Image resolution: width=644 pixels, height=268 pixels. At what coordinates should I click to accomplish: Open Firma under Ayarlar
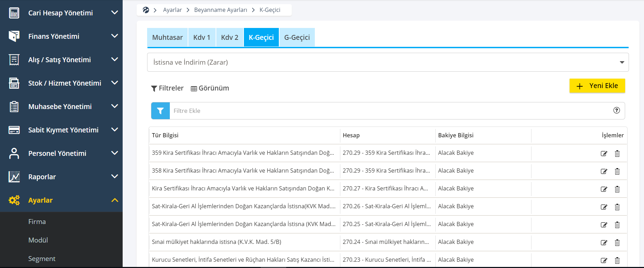[37, 222]
